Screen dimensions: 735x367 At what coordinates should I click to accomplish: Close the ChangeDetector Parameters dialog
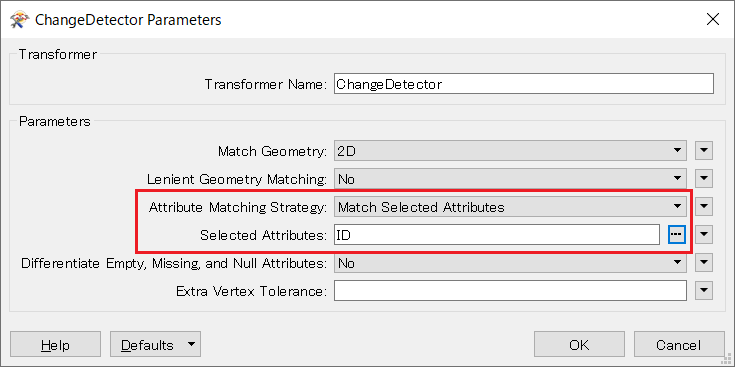click(713, 19)
